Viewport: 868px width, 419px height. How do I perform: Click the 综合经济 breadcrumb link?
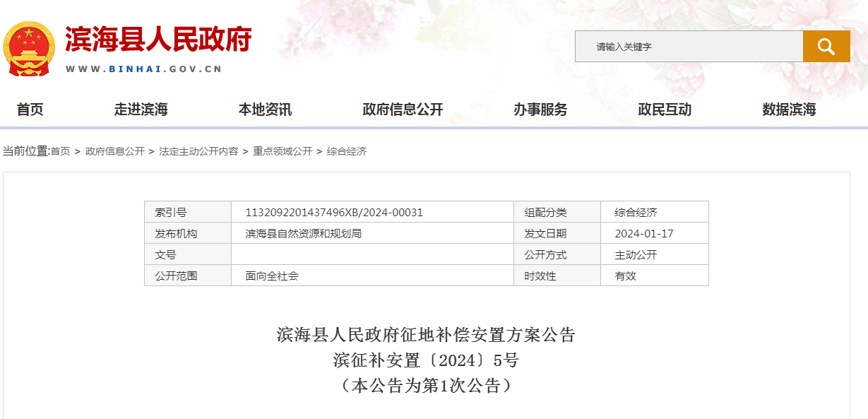click(x=346, y=151)
